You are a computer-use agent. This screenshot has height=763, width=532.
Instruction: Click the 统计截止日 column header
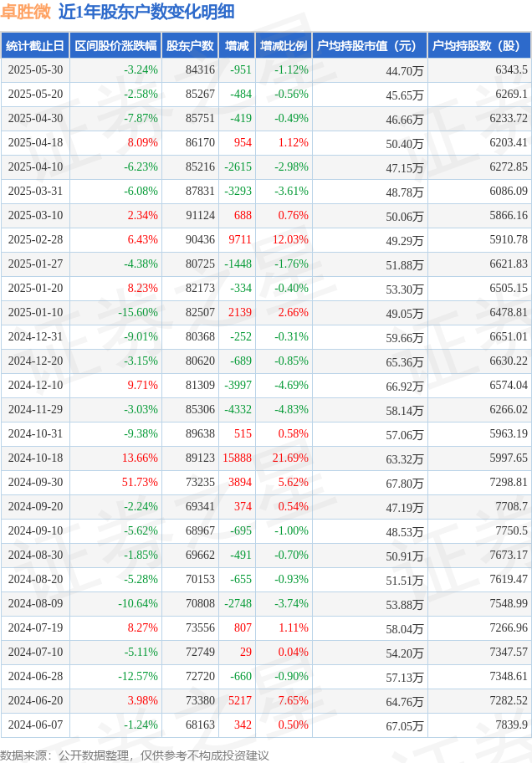point(35,45)
